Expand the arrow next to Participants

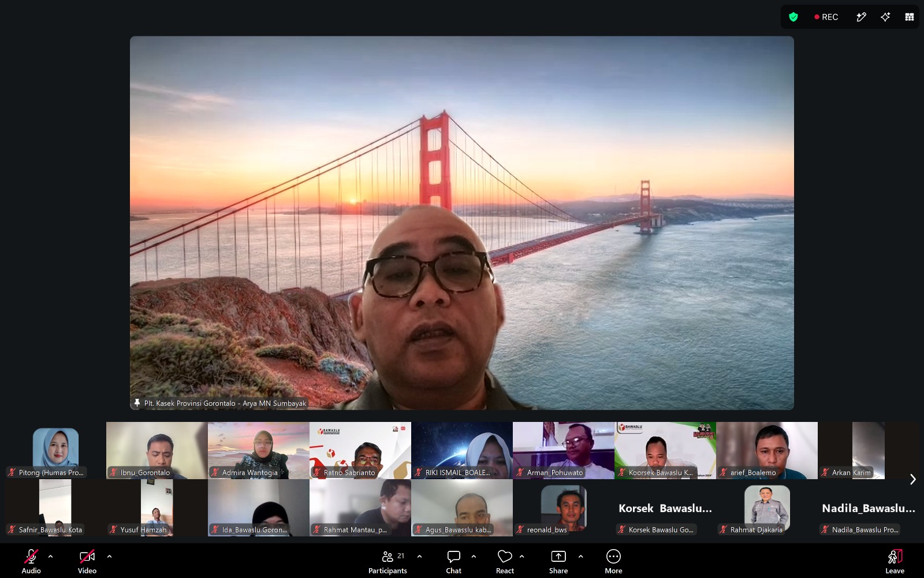[419, 557]
